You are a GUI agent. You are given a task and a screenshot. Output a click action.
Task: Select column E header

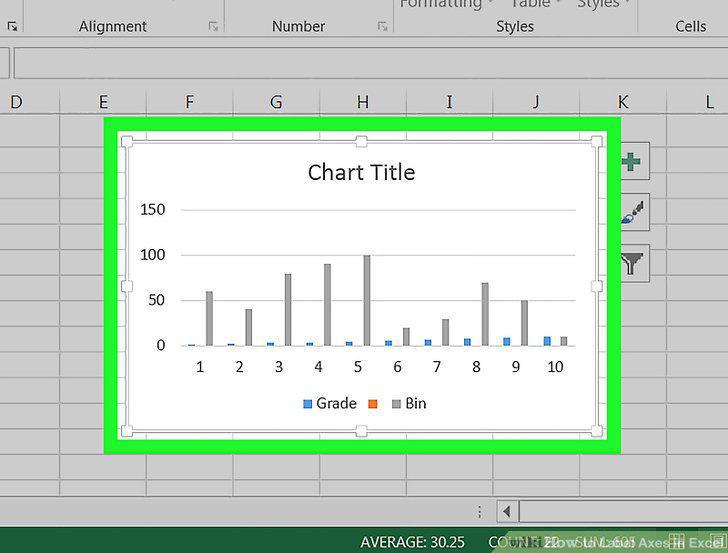pyautogui.click(x=103, y=102)
